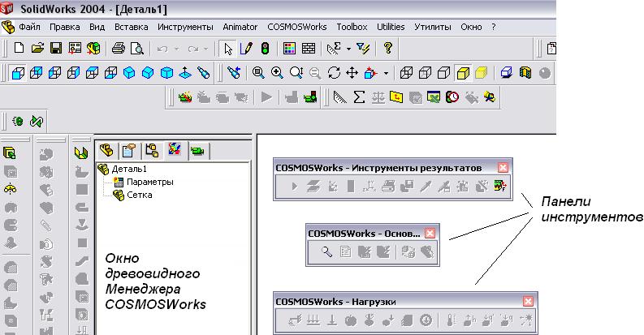This screenshot has height=335, width=644.
Task: Switch to the camera Animator tab
Action: [x=197, y=151]
